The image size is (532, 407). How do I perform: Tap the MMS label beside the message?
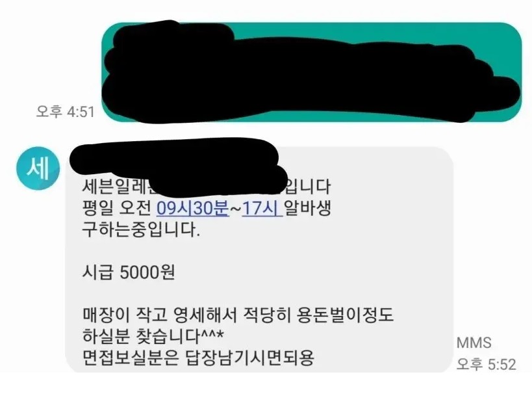474,343
